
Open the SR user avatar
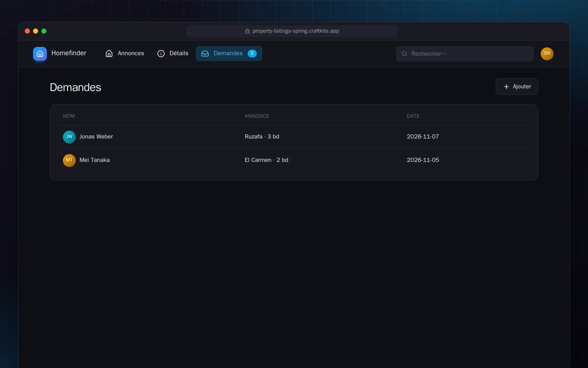click(547, 54)
